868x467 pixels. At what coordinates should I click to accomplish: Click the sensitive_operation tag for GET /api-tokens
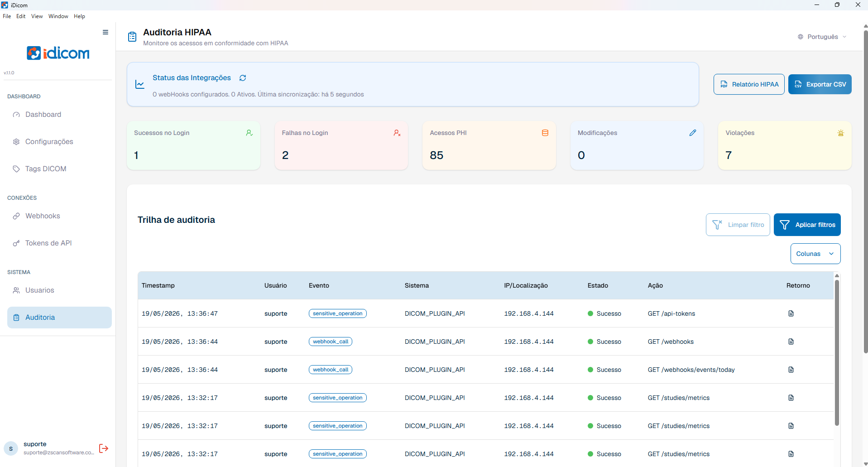pyautogui.click(x=338, y=313)
